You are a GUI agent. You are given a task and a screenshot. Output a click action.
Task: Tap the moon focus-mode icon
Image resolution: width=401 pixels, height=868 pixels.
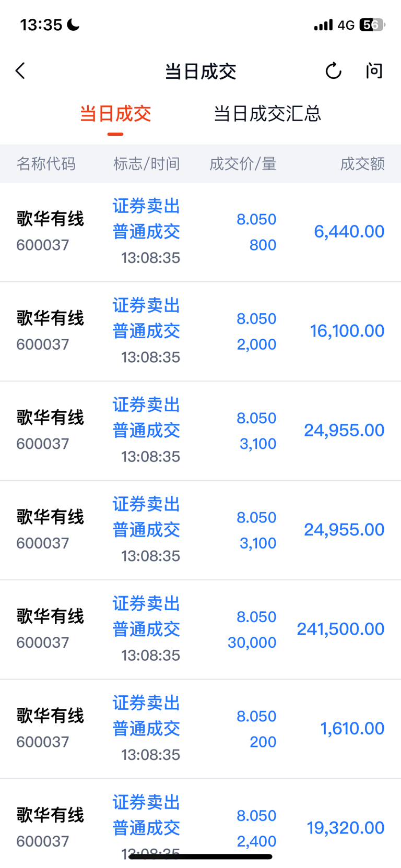pyautogui.click(x=74, y=24)
